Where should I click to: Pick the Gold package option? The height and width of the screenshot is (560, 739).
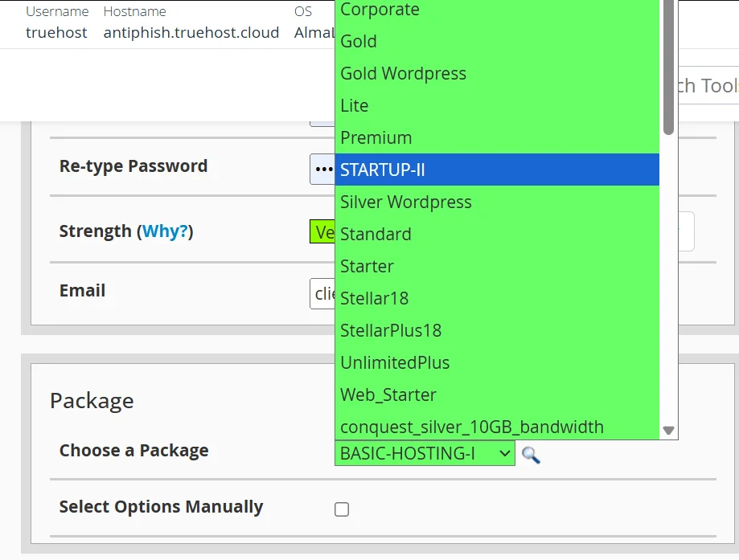pyautogui.click(x=496, y=41)
